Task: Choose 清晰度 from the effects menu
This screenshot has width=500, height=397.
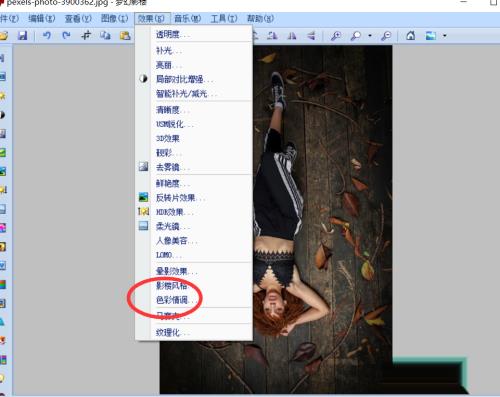Action: [194, 110]
